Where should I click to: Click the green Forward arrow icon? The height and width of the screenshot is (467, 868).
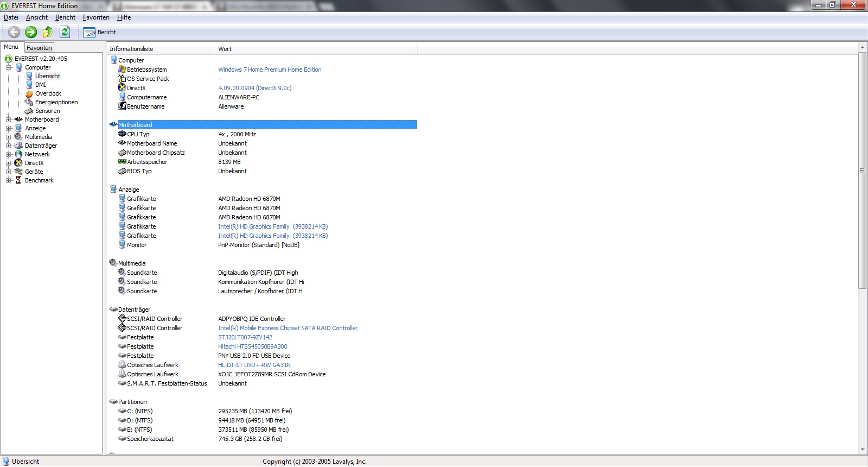click(31, 32)
